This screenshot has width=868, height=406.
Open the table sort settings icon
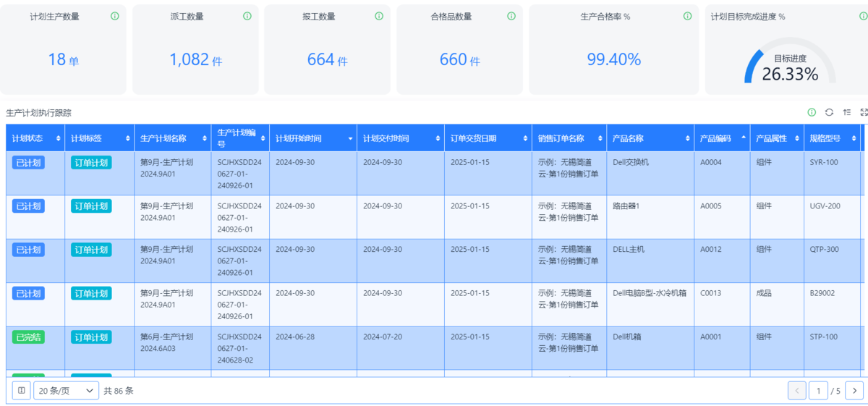pos(846,112)
